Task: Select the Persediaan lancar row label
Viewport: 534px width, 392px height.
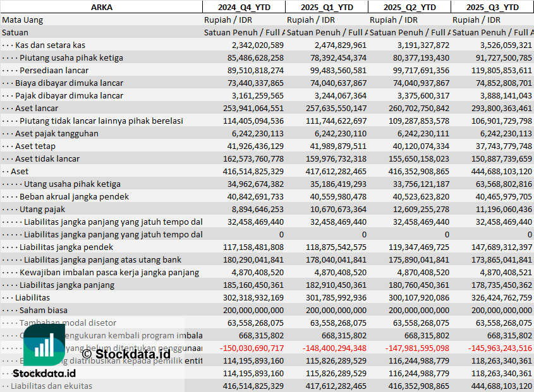Action: 52,70
